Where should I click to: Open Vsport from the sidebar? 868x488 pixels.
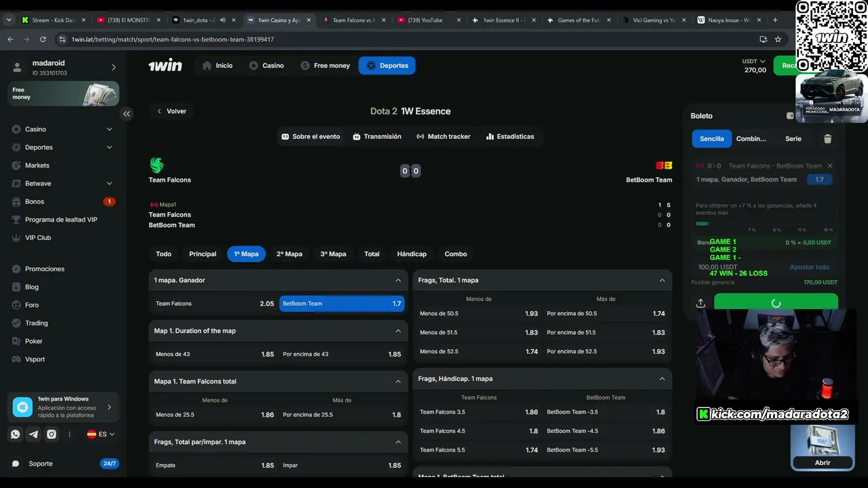click(x=35, y=359)
